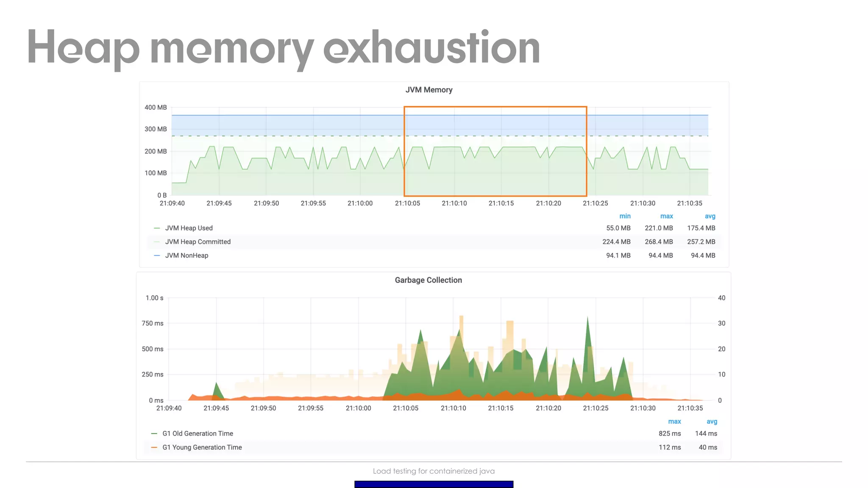The height and width of the screenshot is (488, 868).
Task: Click the Load testing for containerized java footer
Action: tap(434, 471)
